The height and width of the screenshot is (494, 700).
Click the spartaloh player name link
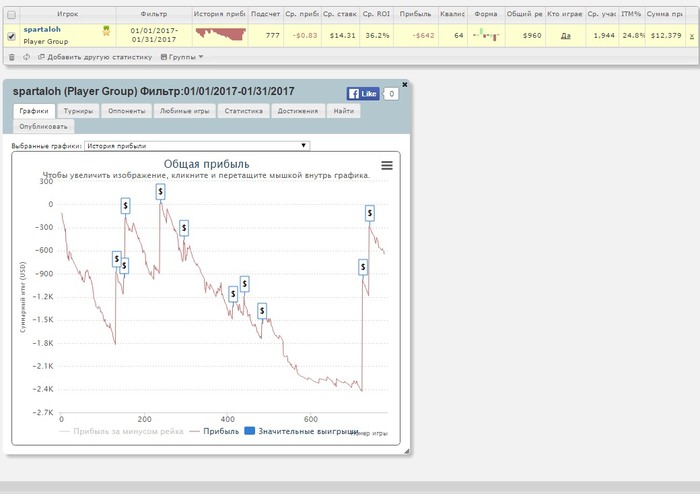click(x=42, y=29)
